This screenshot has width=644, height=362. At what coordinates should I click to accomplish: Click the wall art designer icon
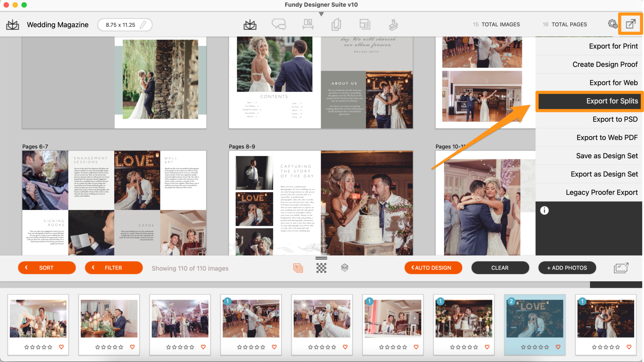click(x=308, y=24)
